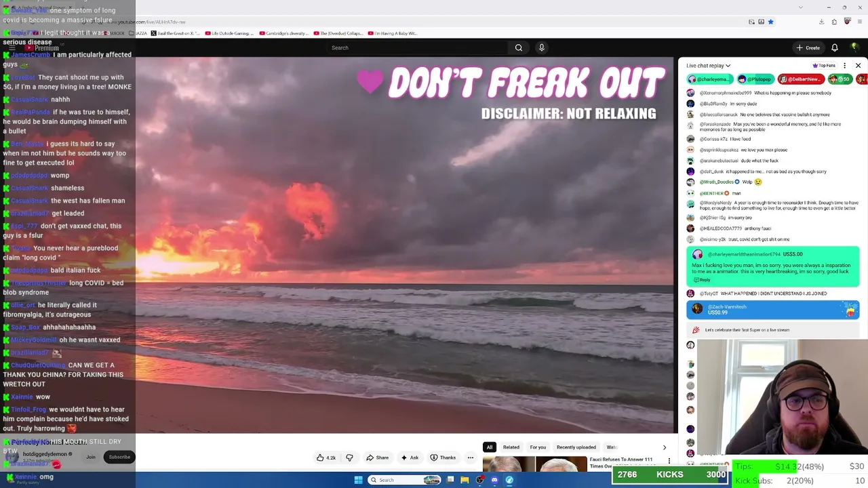
Task: Open browser extensions puzzle icon
Action: pos(834,22)
